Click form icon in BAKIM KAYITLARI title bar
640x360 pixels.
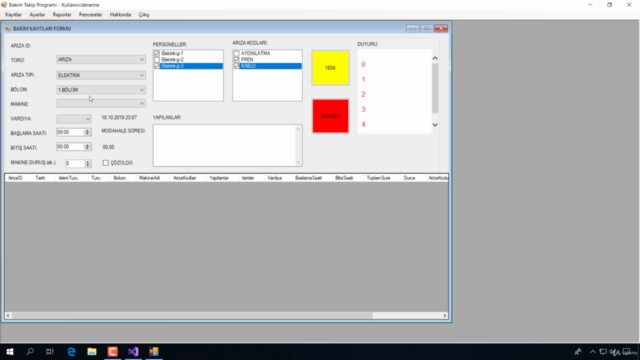click(8, 29)
